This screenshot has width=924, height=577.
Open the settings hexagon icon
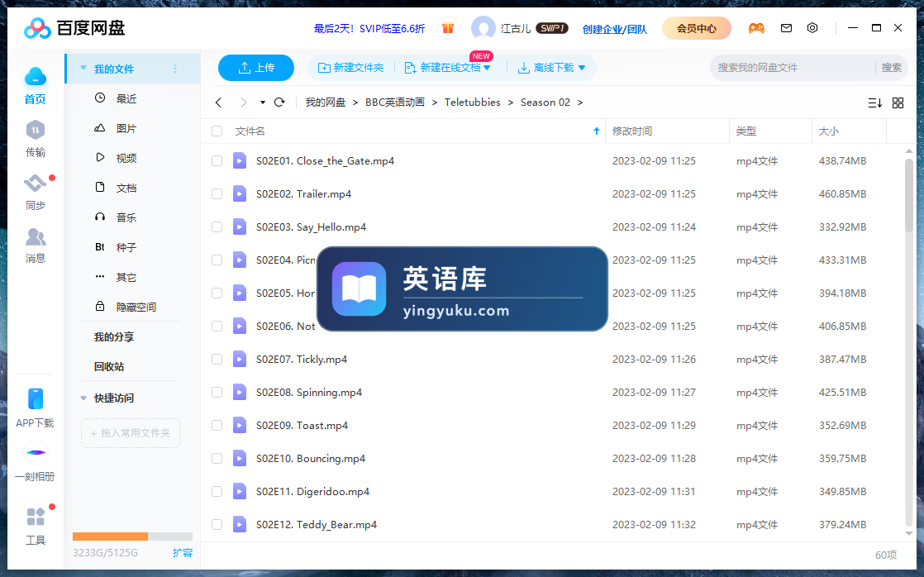pos(812,28)
